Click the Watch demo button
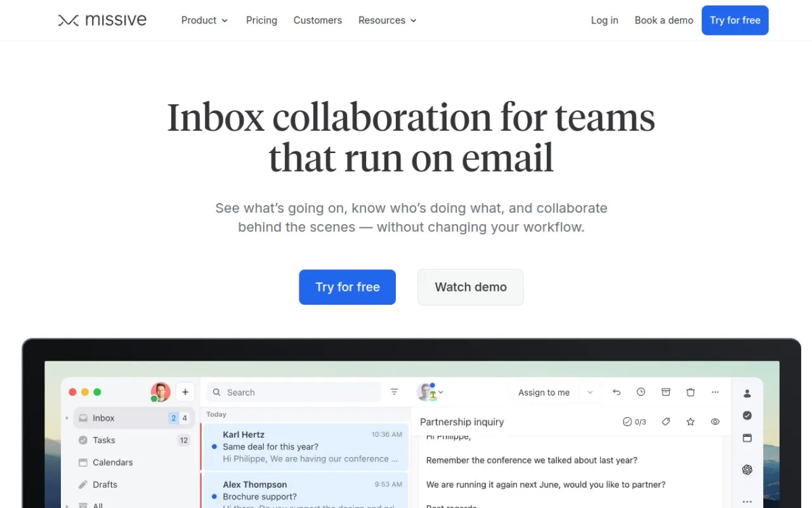This screenshot has width=812, height=508. 470,287
